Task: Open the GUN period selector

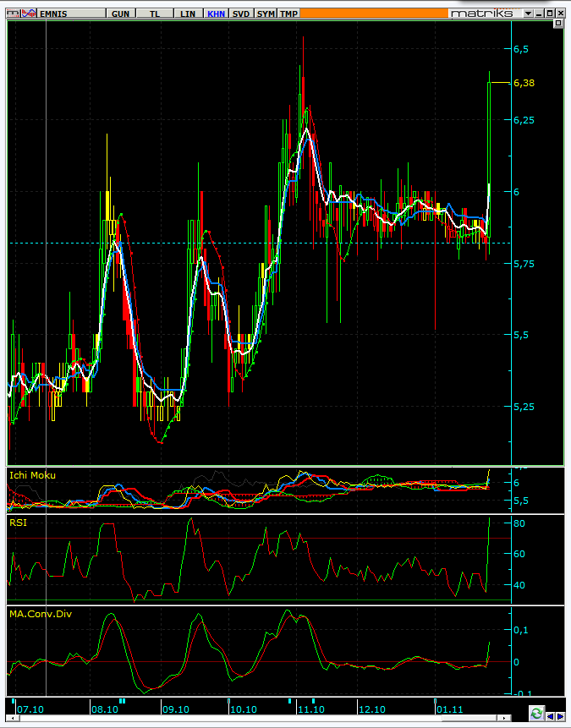Action: pyautogui.click(x=120, y=14)
